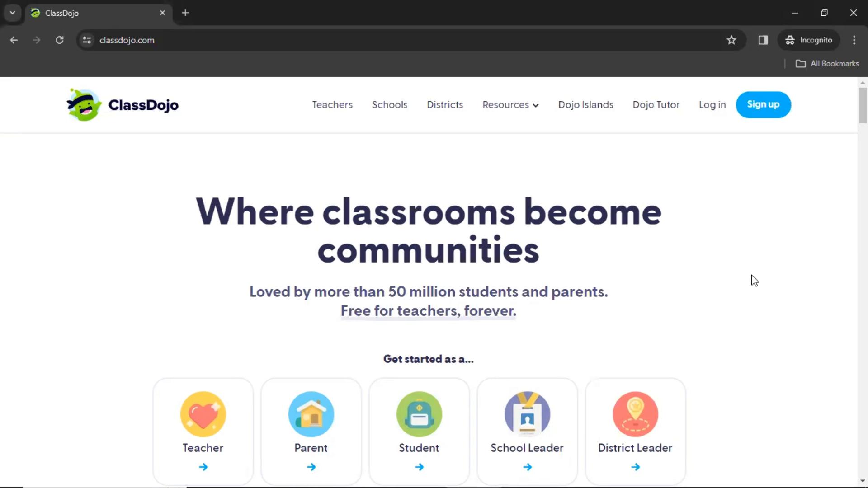Click the Teacher arrow link
Image resolution: width=868 pixels, height=488 pixels.
coord(203,467)
